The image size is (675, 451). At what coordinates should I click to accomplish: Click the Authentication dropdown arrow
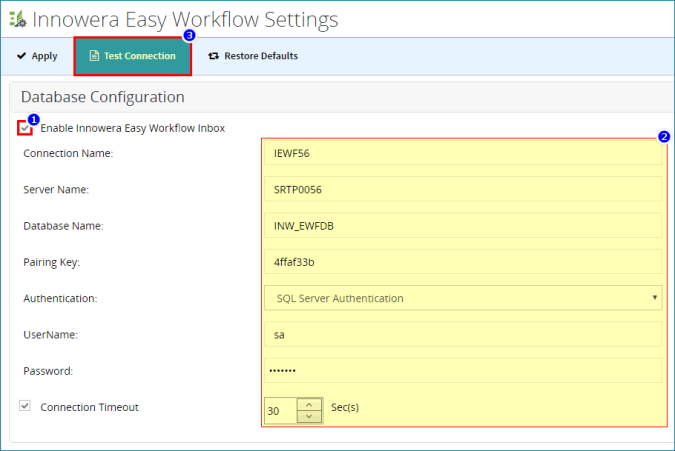pyautogui.click(x=654, y=297)
